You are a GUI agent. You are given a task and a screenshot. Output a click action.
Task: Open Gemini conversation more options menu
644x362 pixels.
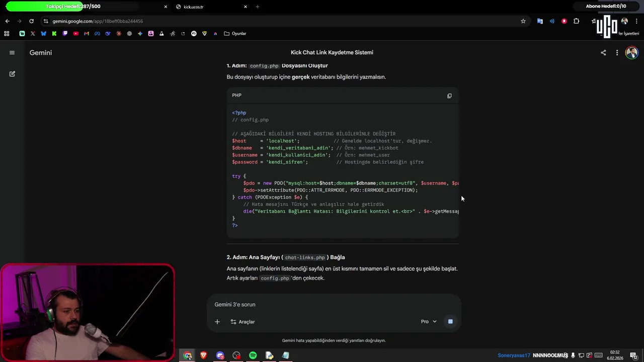[617, 52]
